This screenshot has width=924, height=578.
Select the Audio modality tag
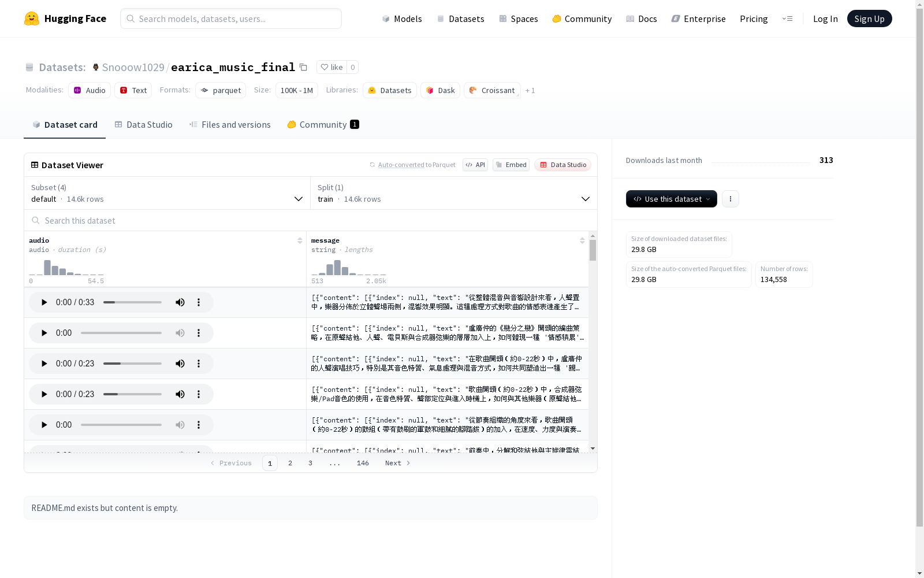click(90, 90)
